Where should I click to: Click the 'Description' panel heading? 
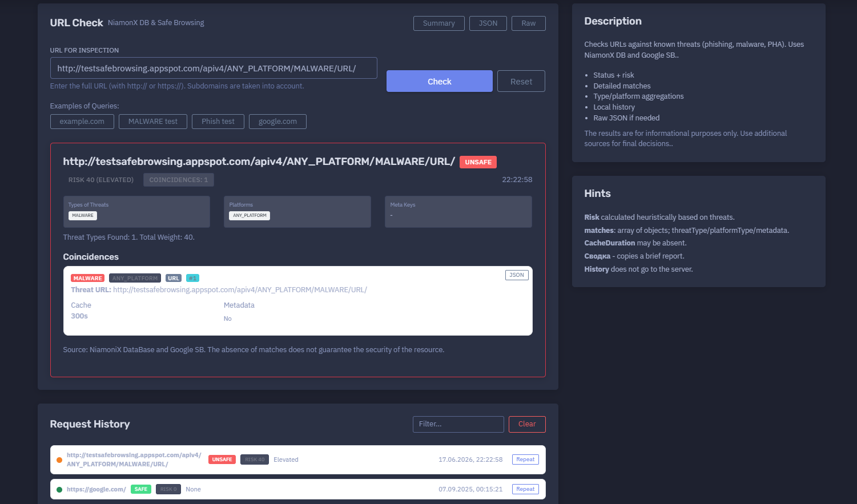coord(613,21)
